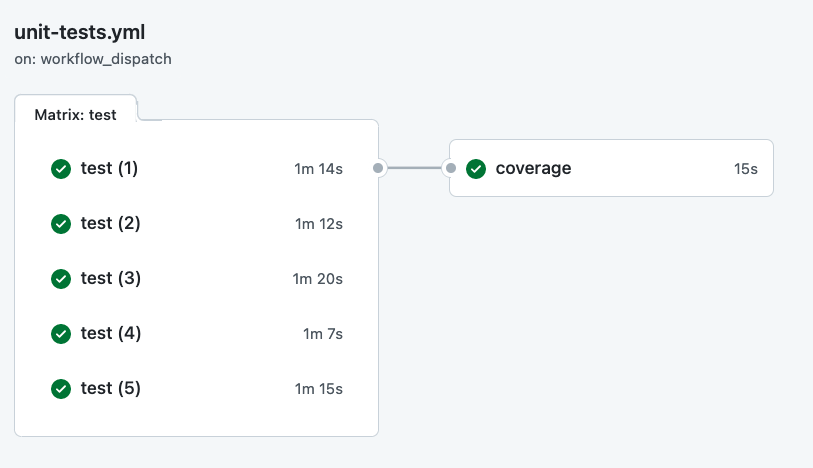The height and width of the screenshot is (468, 813).
Task: Click the success icon next to test (5)
Action: [x=61, y=389]
